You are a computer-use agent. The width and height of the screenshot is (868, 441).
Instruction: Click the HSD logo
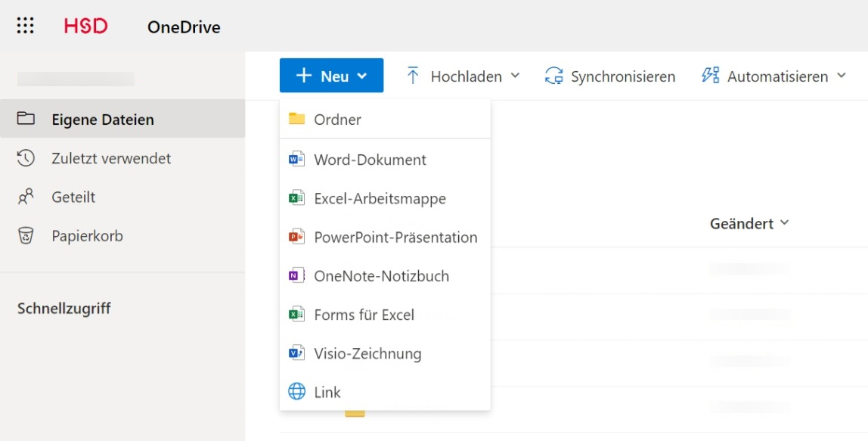tap(85, 26)
